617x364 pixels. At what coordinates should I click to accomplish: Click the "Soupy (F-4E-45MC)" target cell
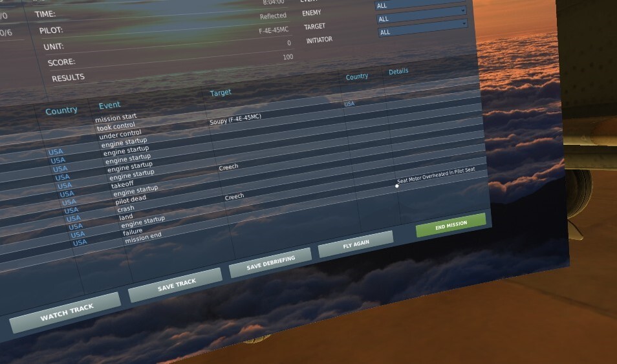click(x=235, y=119)
